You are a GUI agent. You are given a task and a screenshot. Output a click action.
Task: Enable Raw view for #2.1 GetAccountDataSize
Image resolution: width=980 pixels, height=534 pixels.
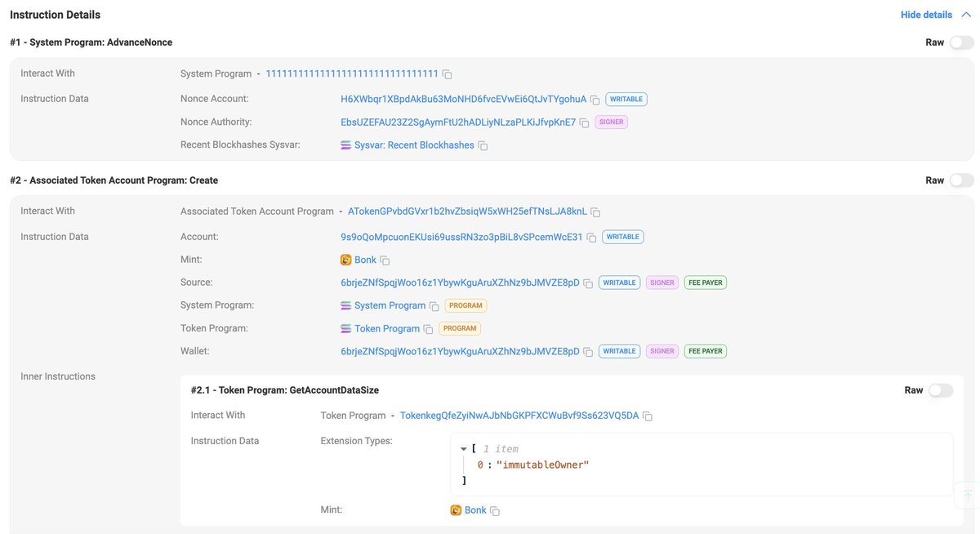tap(941, 390)
